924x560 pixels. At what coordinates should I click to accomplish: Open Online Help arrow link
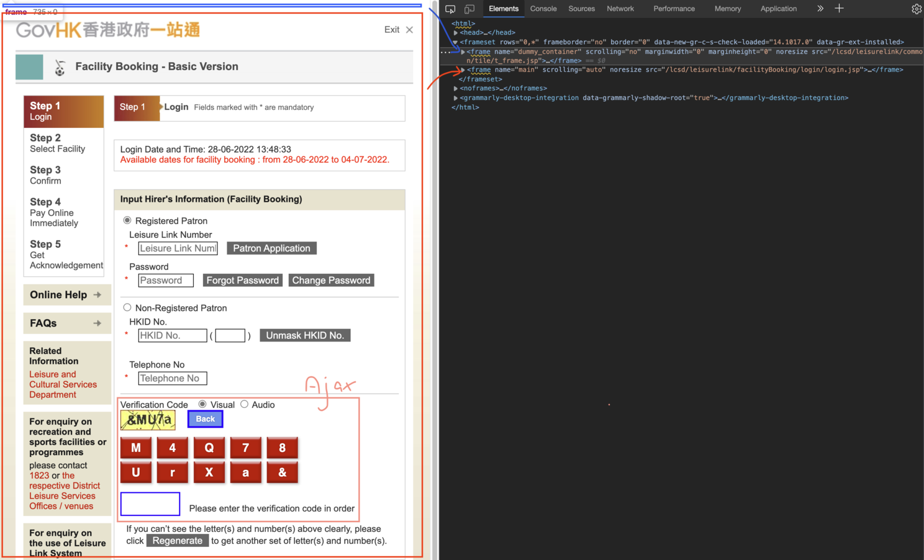97,295
